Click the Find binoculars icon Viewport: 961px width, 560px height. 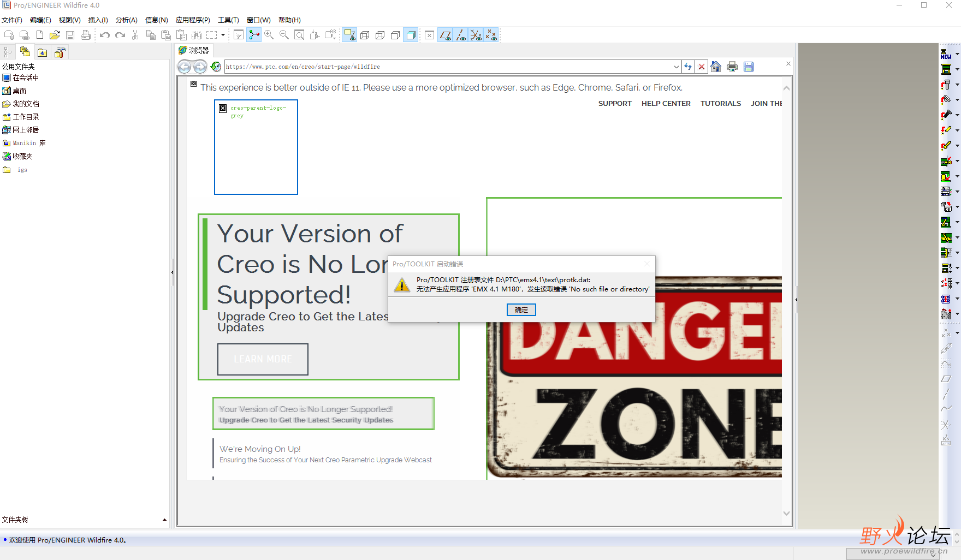click(x=197, y=35)
